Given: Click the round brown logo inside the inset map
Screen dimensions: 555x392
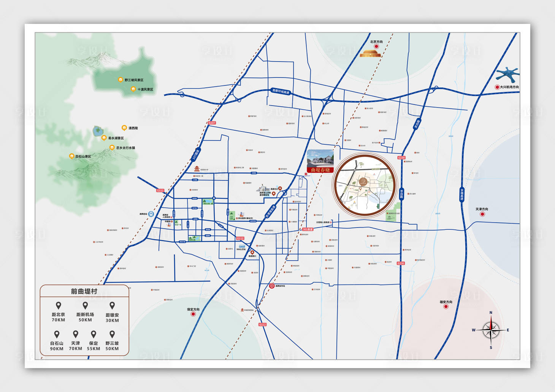Looking at the screenshot, I should point(363,181).
